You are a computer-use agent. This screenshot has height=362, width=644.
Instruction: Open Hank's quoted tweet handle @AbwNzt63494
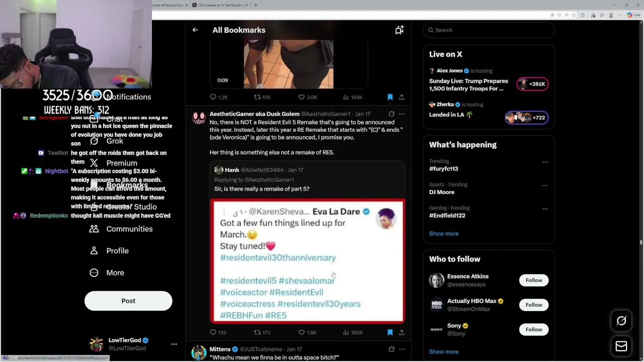262,170
